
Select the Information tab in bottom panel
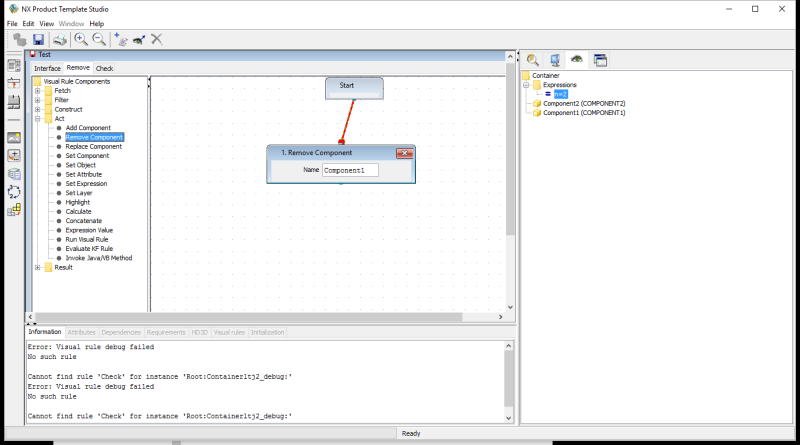click(x=45, y=332)
